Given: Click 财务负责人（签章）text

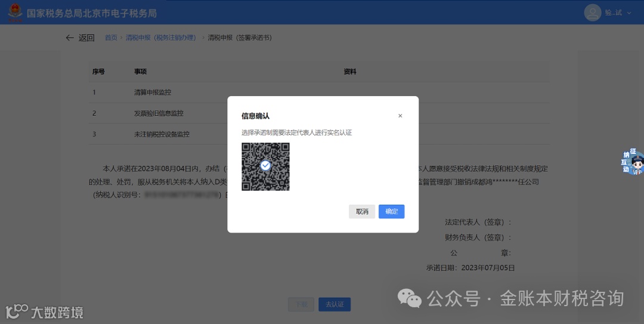Looking at the screenshot, I should tap(478, 237).
